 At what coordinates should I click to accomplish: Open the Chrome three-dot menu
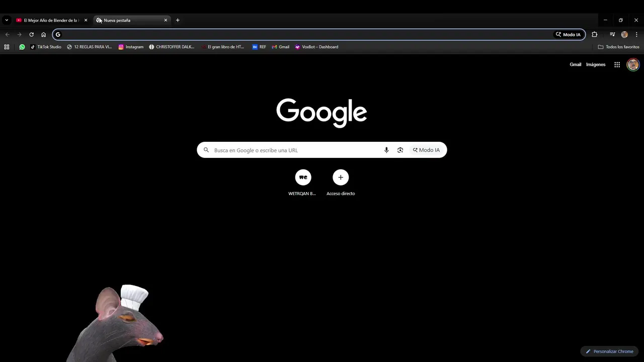(x=636, y=35)
